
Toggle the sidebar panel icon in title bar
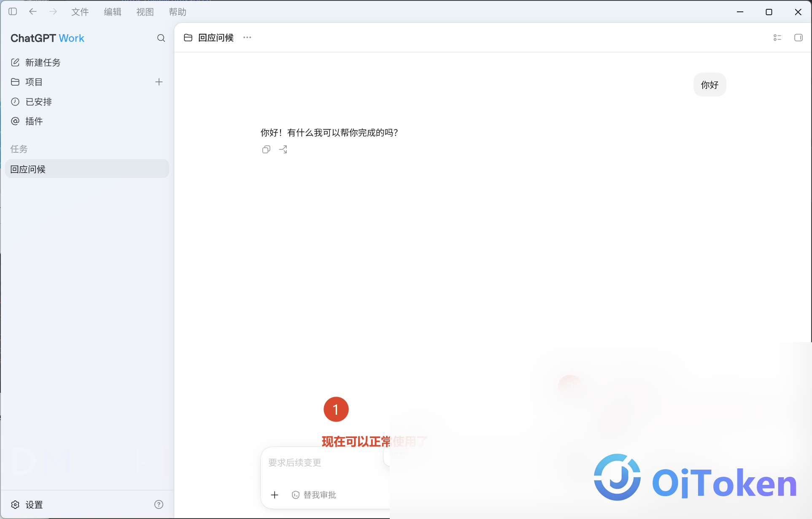point(13,12)
